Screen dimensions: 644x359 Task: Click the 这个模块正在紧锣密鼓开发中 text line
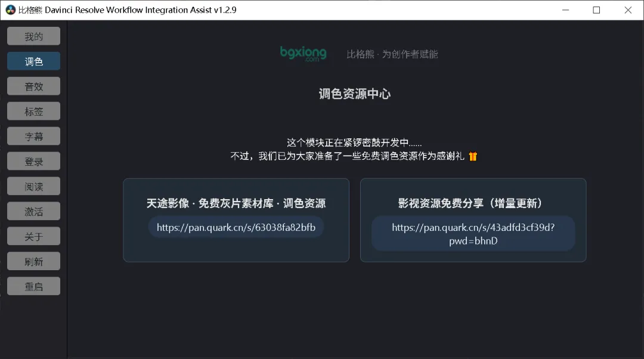pyautogui.click(x=354, y=143)
